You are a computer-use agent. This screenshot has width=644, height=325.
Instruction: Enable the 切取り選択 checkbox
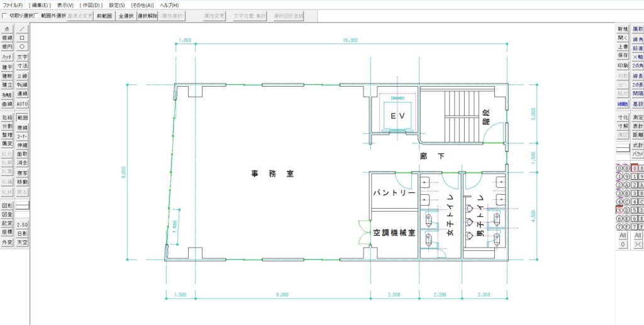pos(5,16)
